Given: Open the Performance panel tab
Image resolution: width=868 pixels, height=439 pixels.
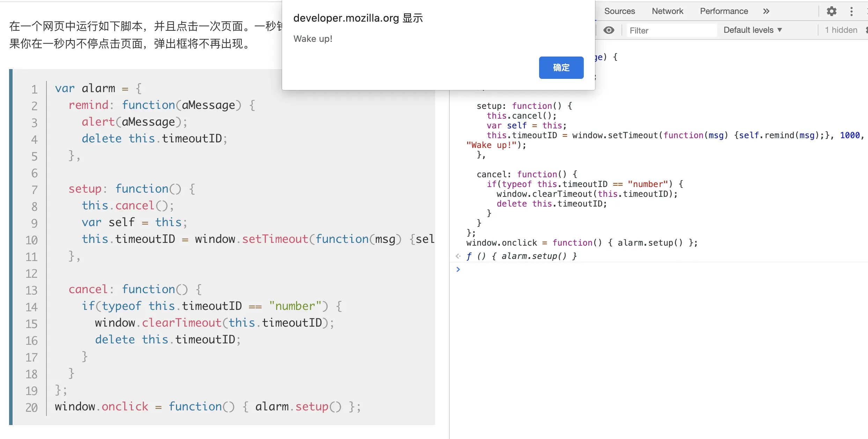Looking at the screenshot, I should point(724,11).
